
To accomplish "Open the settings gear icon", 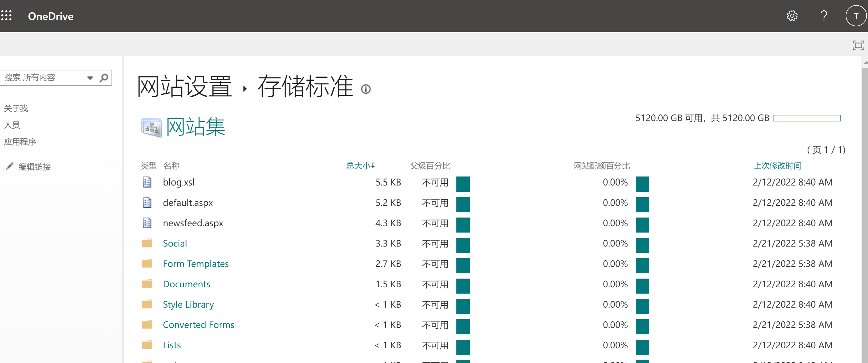I will pyautogui.click(x=793, y=15).
